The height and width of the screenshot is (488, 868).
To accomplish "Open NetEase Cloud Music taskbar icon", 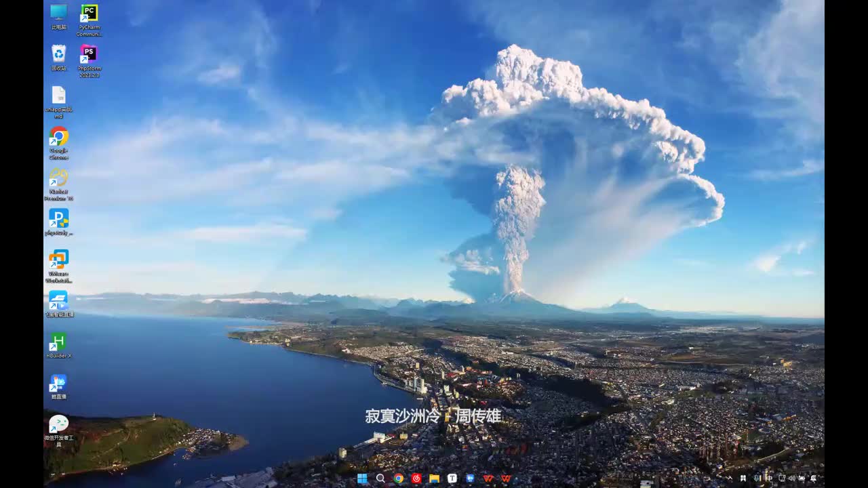I will 416,478.
